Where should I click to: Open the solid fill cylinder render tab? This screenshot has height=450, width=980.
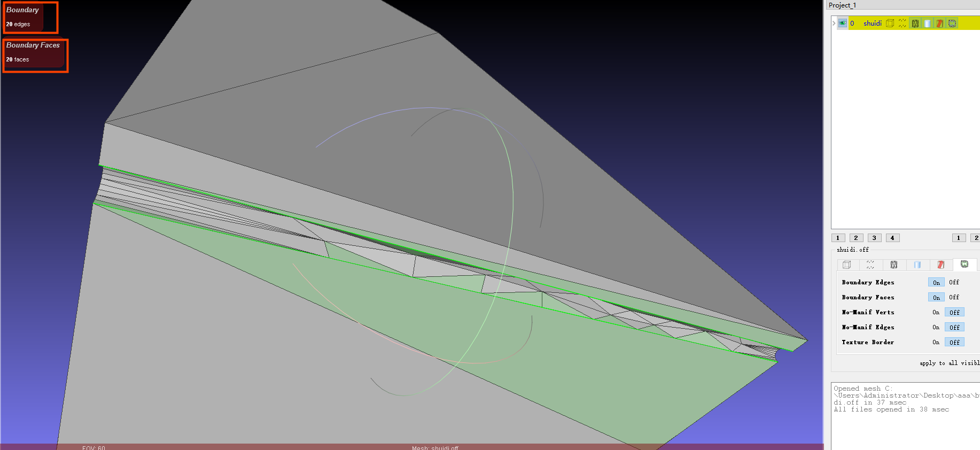917,265
